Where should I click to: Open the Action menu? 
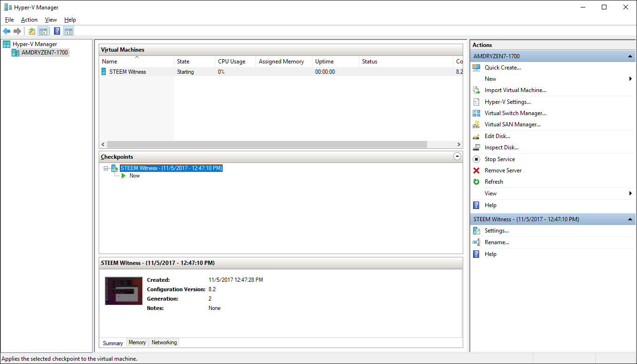(29, 20)
